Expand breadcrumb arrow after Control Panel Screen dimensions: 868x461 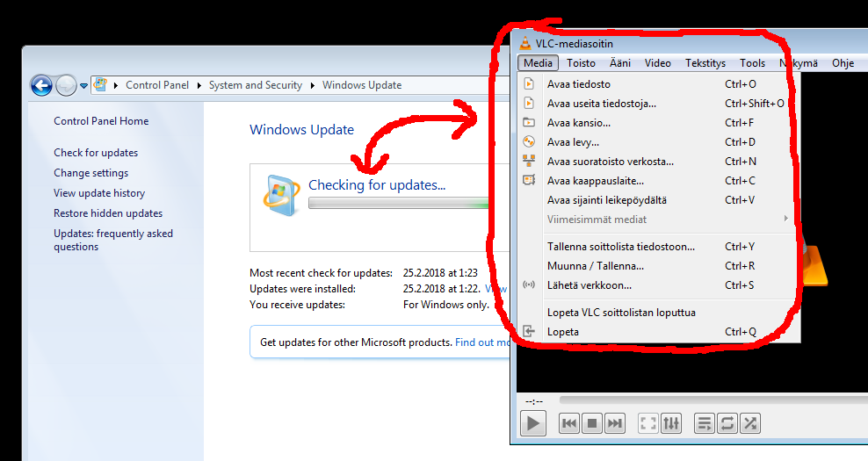coord(199,85)
